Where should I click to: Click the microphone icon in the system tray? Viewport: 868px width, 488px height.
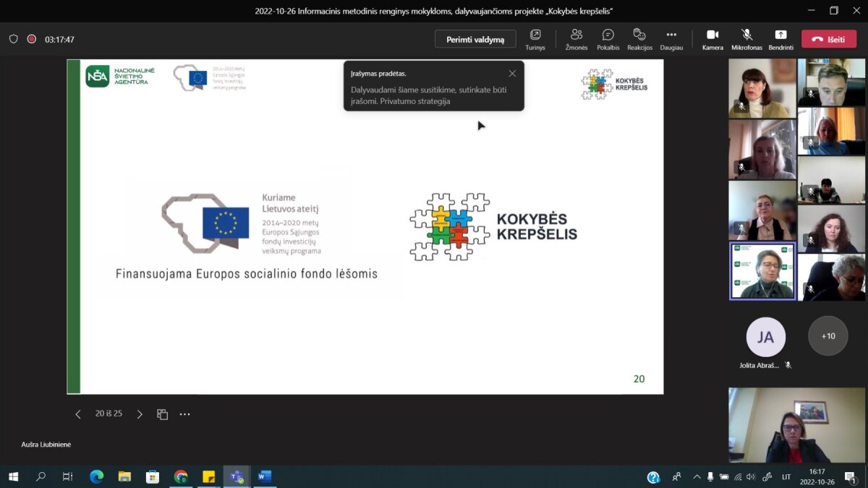(x=710, y=477)
